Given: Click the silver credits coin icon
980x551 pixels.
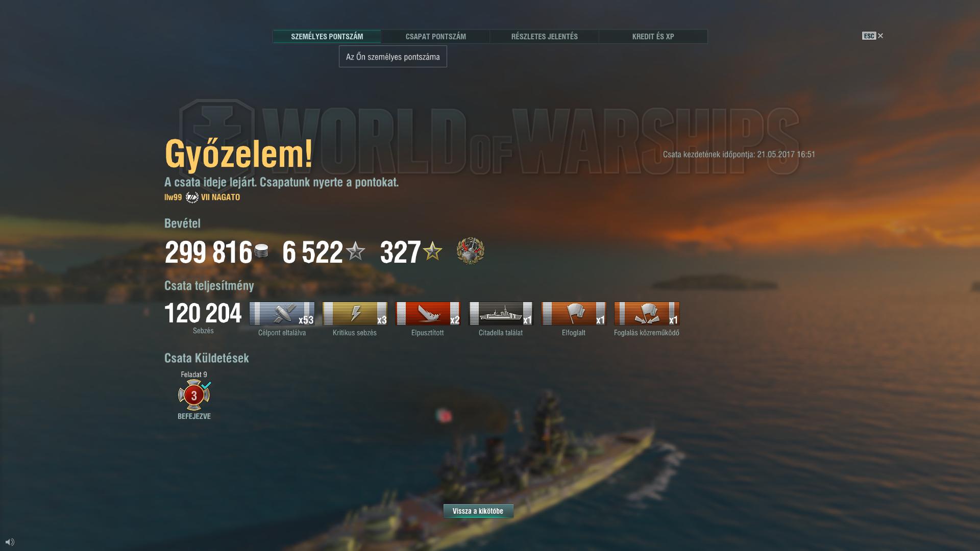Looking at the screenshot, I should click(261, 251).
